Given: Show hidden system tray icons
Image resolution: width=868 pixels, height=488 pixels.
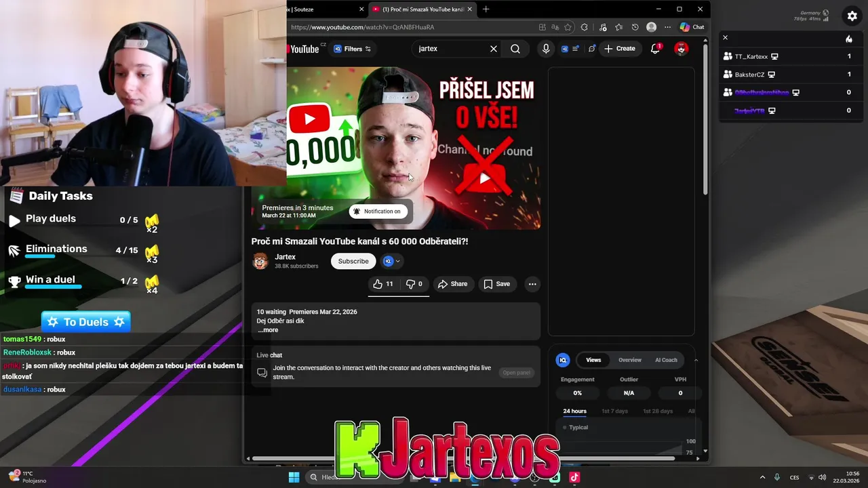Looking at the screenshot, I should (762, 477).
